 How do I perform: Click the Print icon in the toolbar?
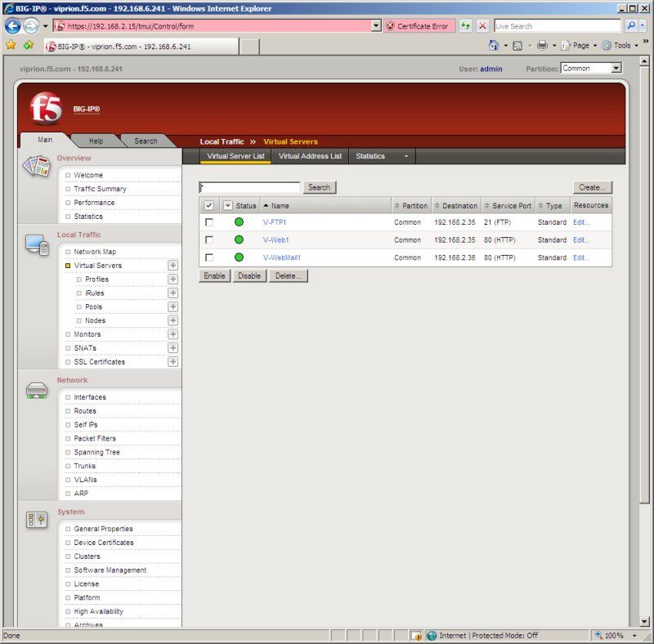coord(542,45)
